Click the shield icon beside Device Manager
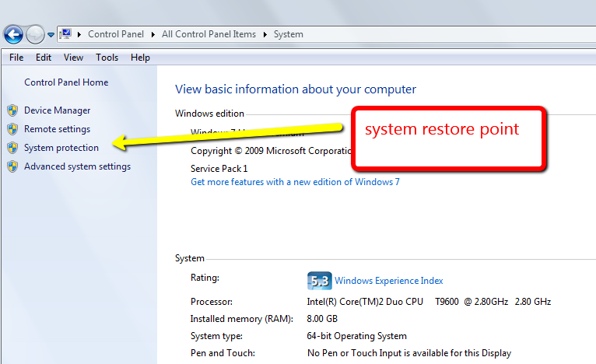The height and width of the screenshot is (364, 596). [x=12, y=110]
